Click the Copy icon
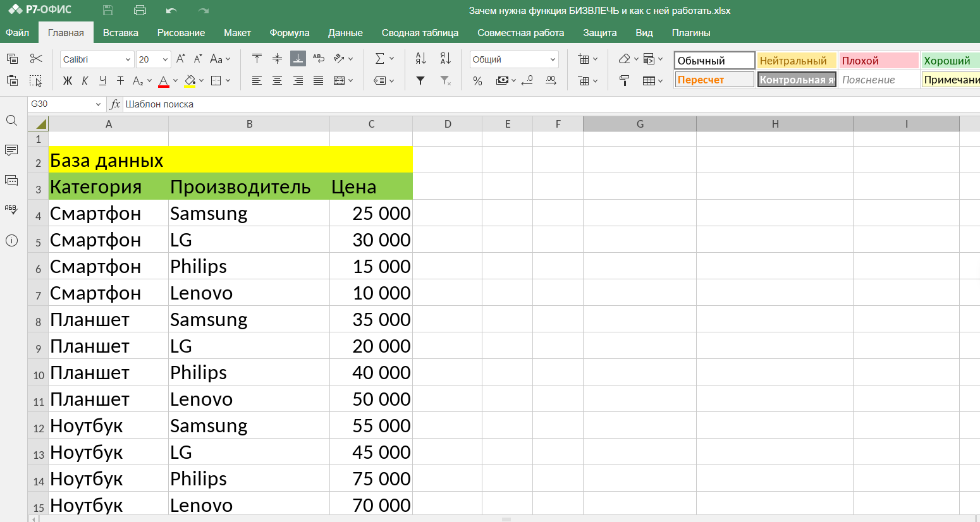Viewport: 980px width, 522px height. (x=12, y=59)
